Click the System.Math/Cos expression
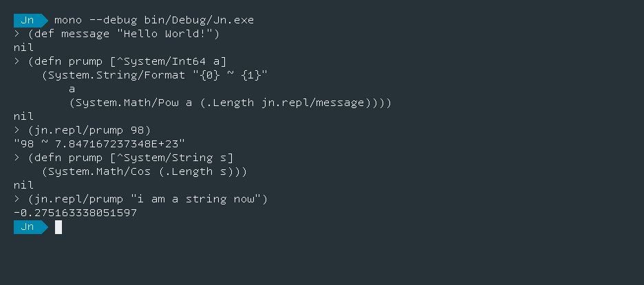The image size is (644, 285). pos(144,171)
